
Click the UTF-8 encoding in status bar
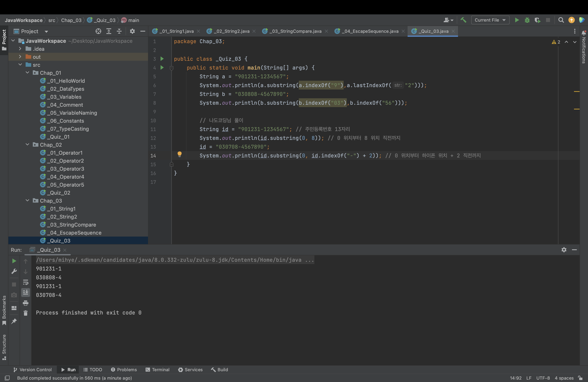coord(543,378)
